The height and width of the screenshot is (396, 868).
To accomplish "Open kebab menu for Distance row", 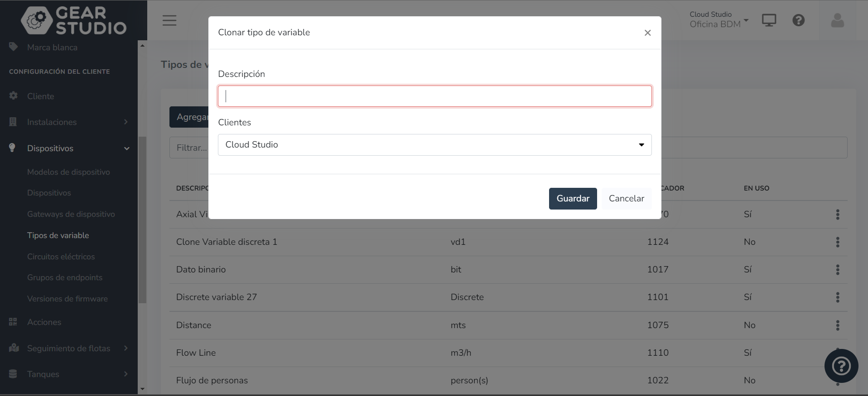I will (x=837, y=325).
